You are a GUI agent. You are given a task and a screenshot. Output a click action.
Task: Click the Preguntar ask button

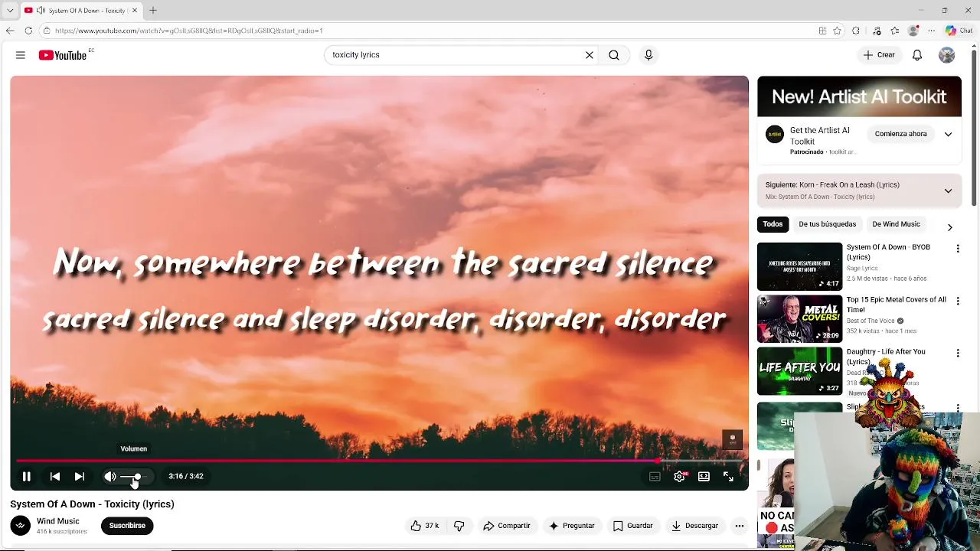tap(572, 526)
